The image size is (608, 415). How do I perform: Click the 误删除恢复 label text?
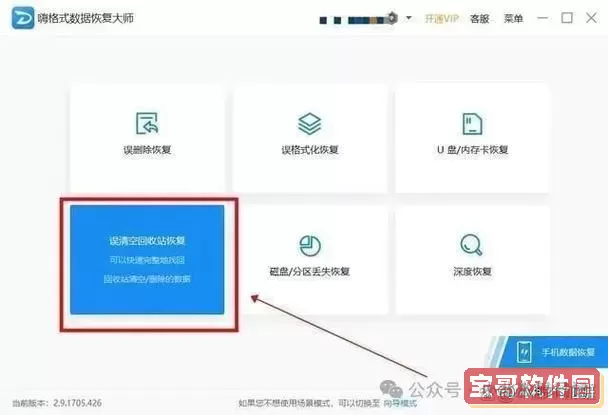pos(147,150)
